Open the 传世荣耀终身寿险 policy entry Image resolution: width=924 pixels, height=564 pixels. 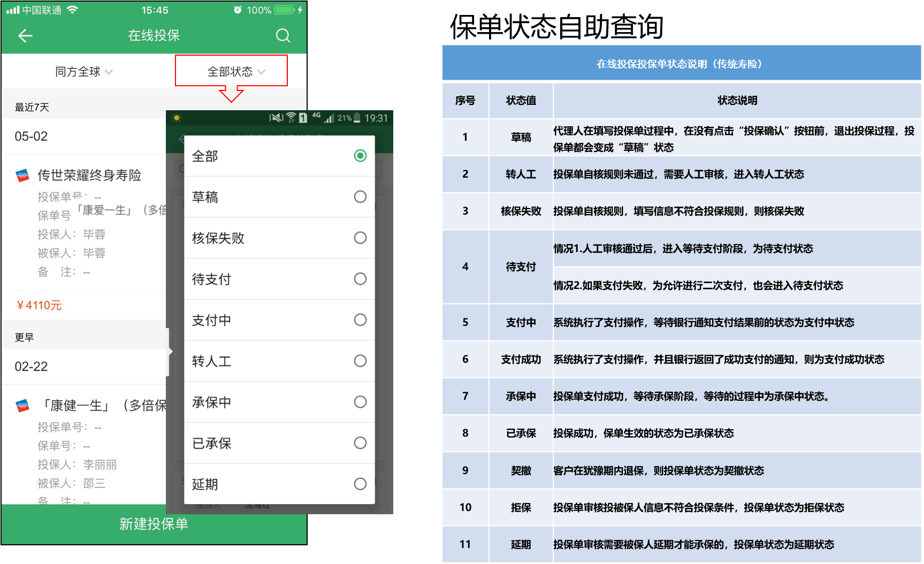(89, 176)
